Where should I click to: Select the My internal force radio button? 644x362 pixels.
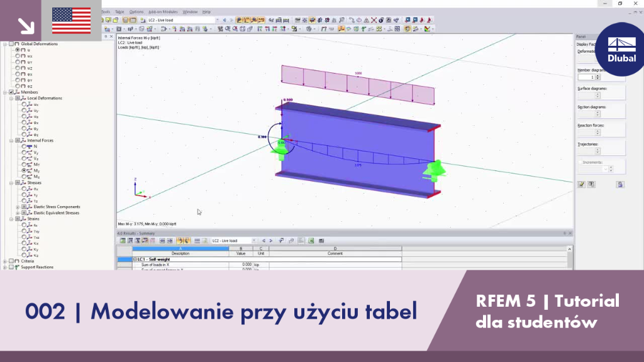(24, 171)
